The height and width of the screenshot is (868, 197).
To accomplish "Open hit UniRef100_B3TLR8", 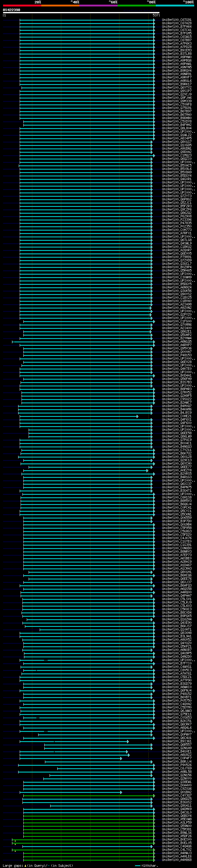I will (x=177, y=54).
